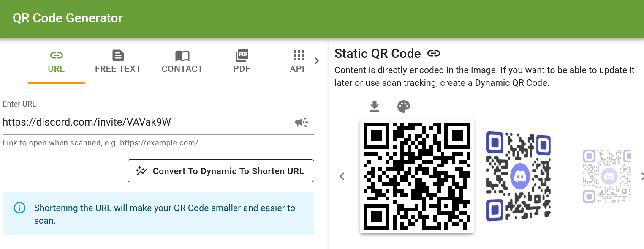Open the create a Dynamic QR Code link

(495, 83)
